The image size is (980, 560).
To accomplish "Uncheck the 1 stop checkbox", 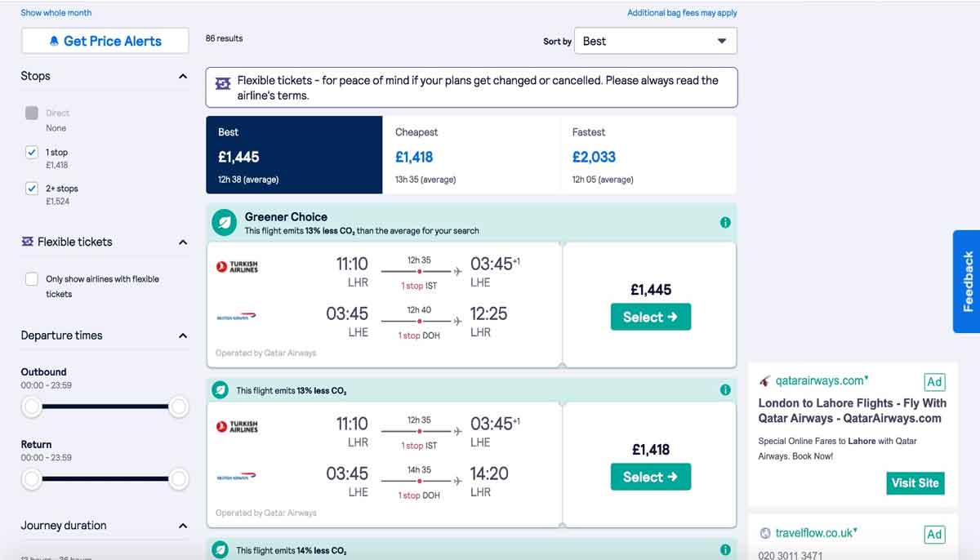I will pyautogui.click(x=32, y=152).
